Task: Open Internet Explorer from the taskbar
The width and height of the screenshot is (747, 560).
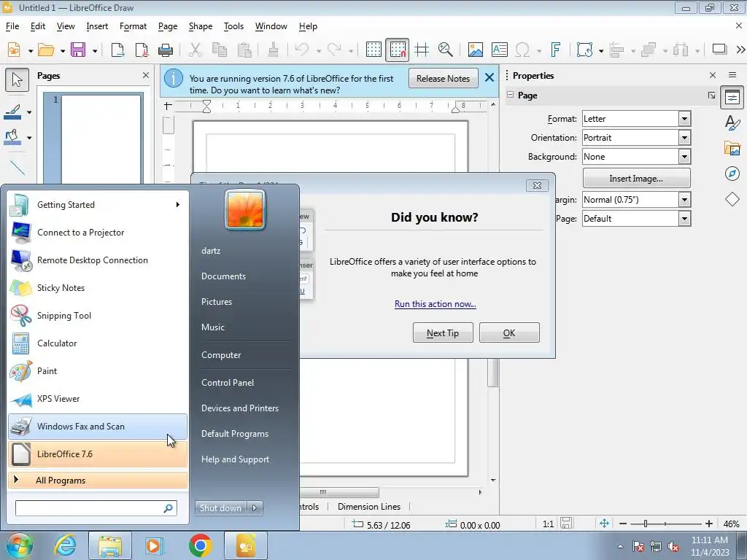Action: (65, 545)
